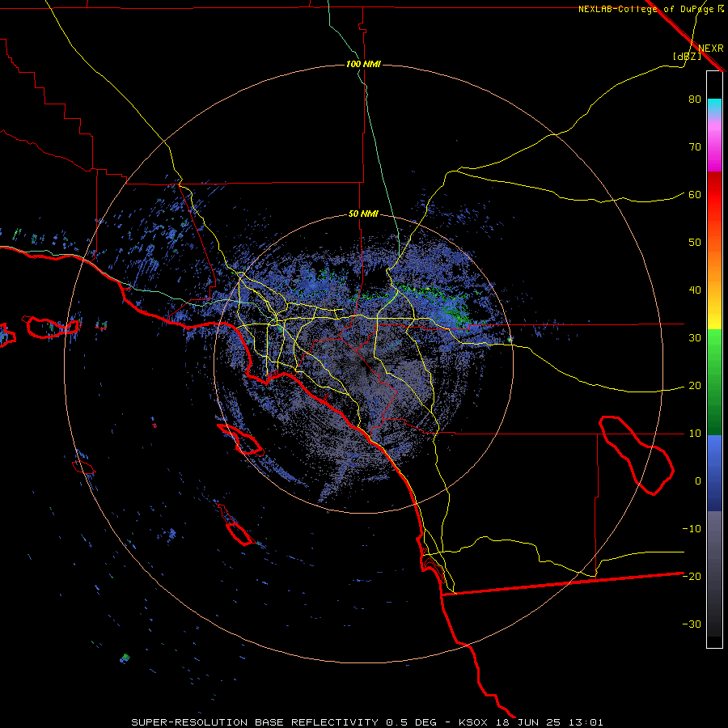
Task: Click the 70 value on the dBZ scale
Action: click(695, 146)
